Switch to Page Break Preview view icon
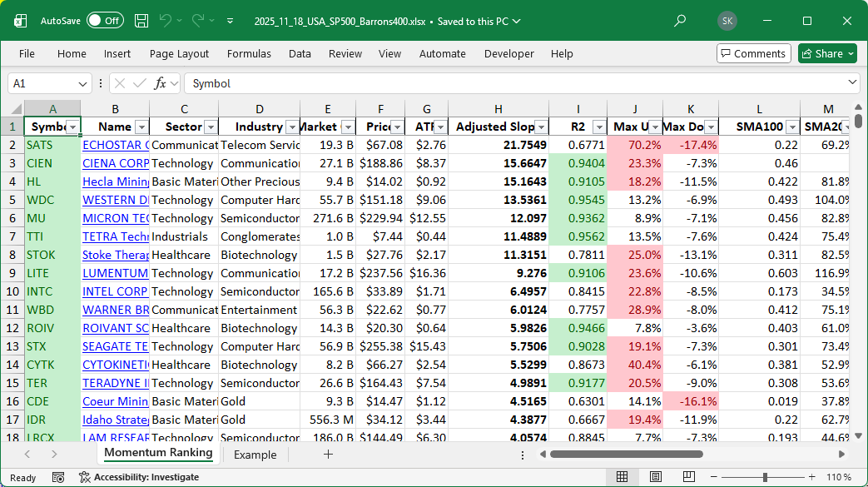Screen dimensions: 868x487 click(690, 477)
